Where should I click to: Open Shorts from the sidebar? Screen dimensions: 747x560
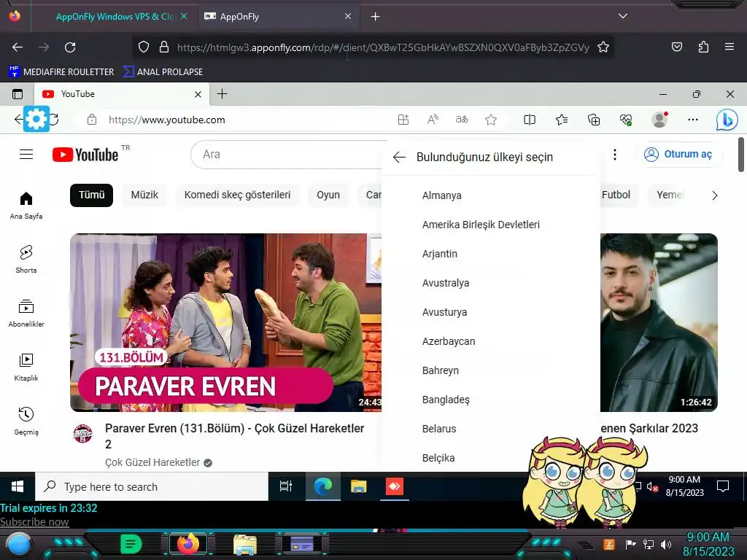(26, 260)
